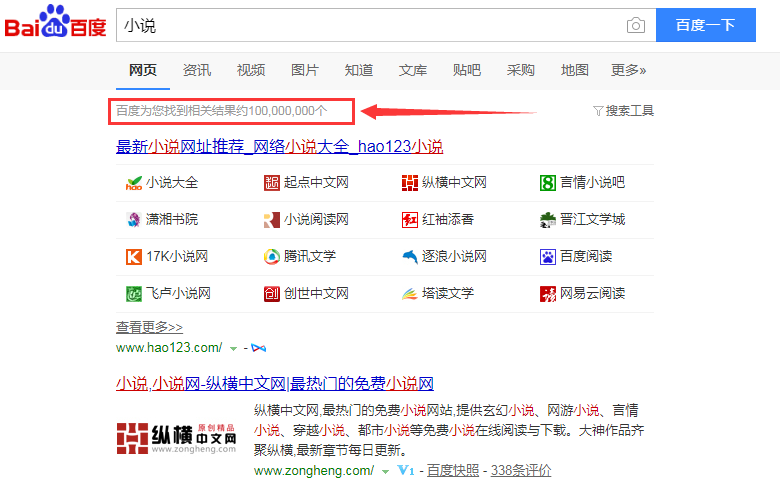780x485 pixels.
Task: Click the 纵横中文网 logo thumbnail
Action: [177, 438]
